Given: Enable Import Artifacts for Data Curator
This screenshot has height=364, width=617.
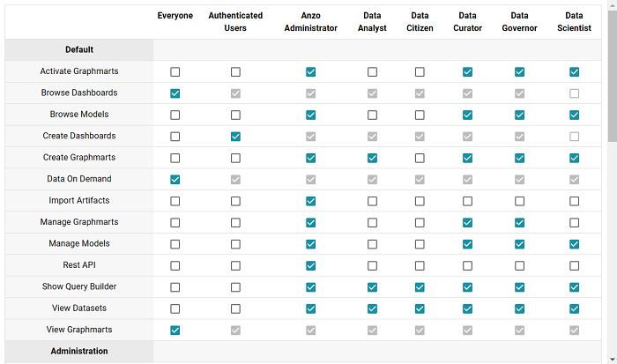Looking at the screenshot, I should (x=467, y=201).
